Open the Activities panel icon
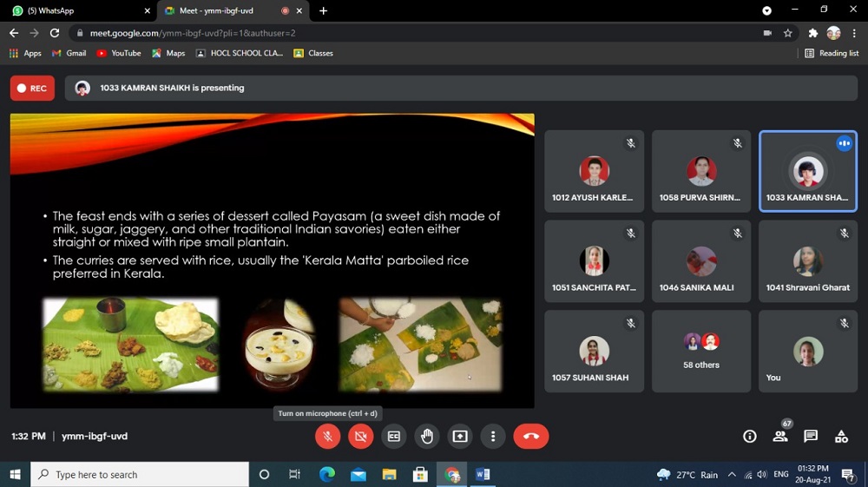868x487 pixels. (x=841, y=436)
